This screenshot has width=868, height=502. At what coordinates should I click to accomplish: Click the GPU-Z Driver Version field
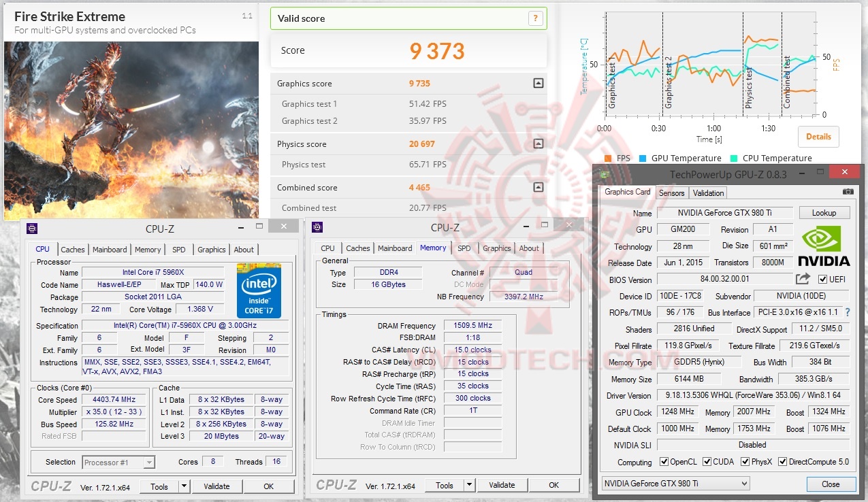tap(752, 395)
